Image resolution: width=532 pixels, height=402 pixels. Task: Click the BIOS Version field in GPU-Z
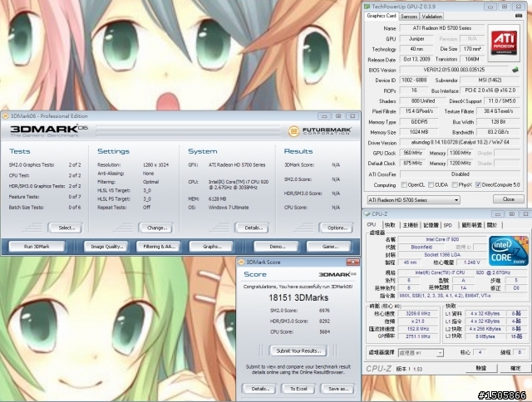tap(455, 70)
